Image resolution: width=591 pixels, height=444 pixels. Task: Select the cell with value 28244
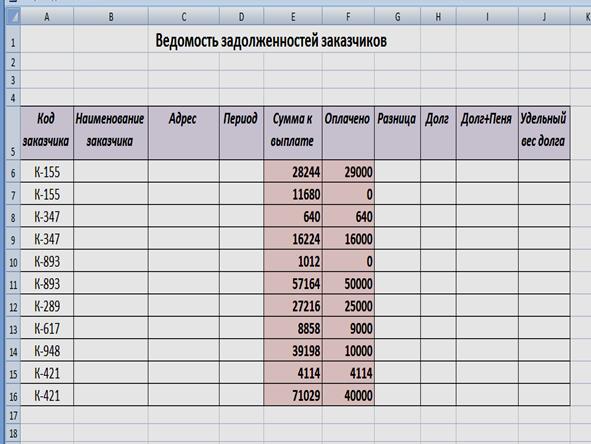pyautogui.click(x=293, y=171)
